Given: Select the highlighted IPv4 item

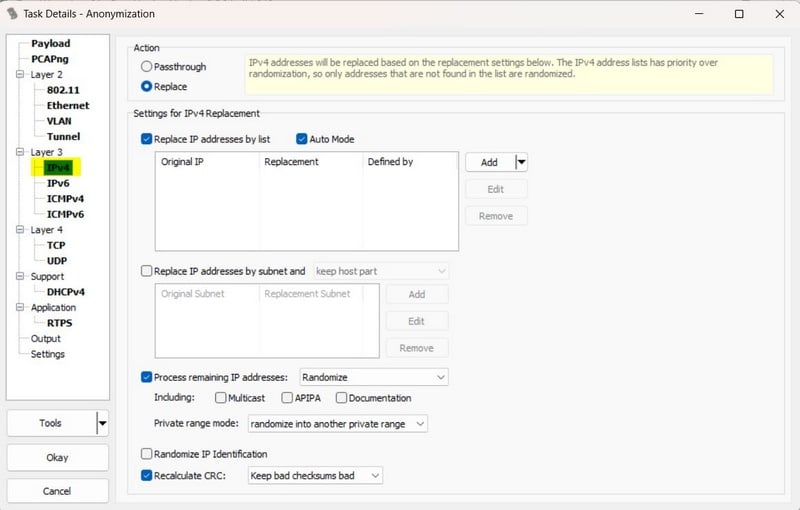Looking at the screenshot, I should 58,168.
